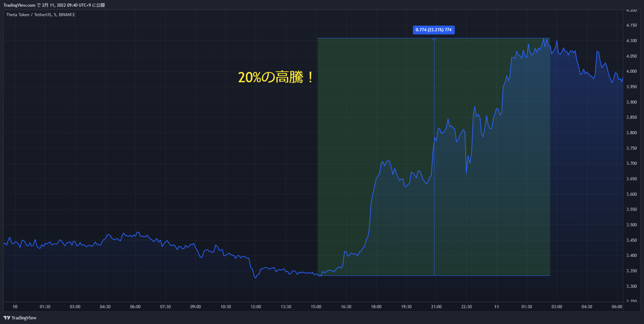644x324 pixels.
Task: Click the TradingView.com publication header text
Action: pos(54,5)
